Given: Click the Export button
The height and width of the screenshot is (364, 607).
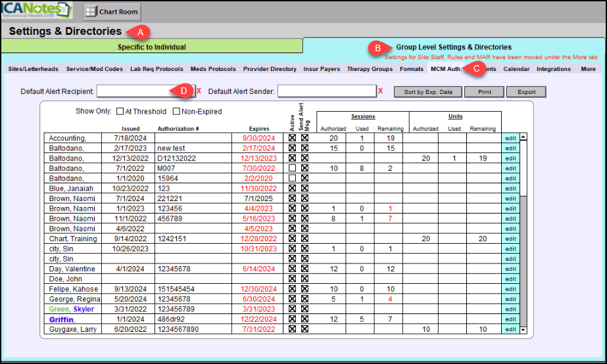Looking at the screenshot, I should coord(526,92).
